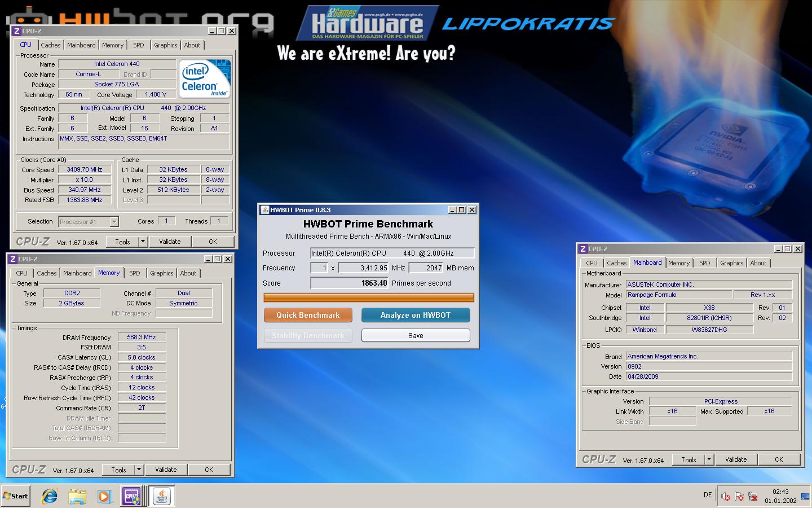Click the HWBOT Processor name field
This screenshot has width=812, height=508.
392,253
